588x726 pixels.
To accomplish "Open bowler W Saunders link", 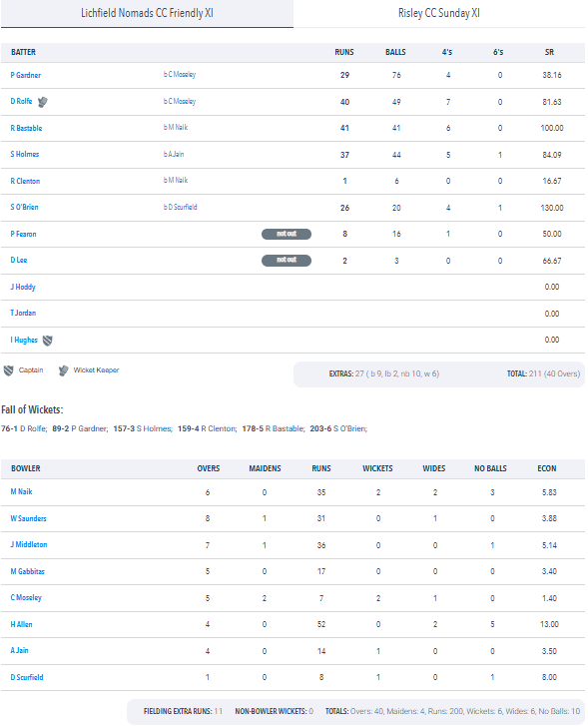I will [28, 518].
